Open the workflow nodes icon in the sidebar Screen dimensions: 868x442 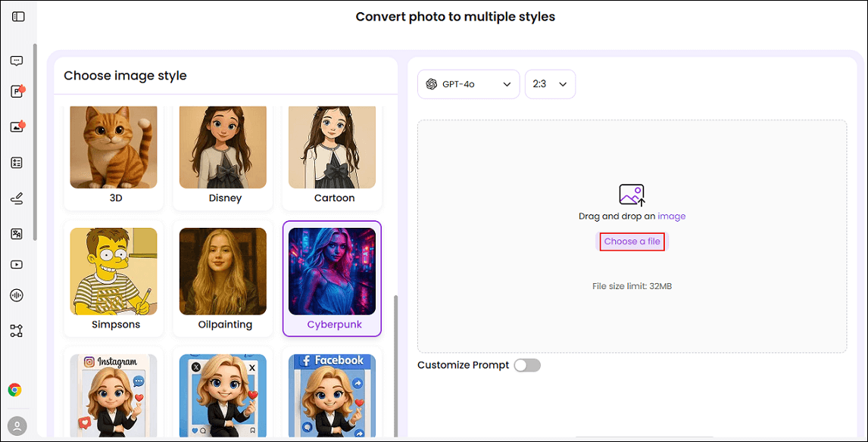click(x=16, y=330)
